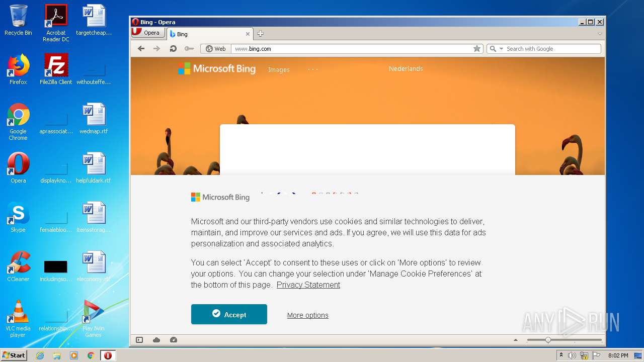Image resolution: width=644 pixels, height=362 pixels.
Task: Click the Accept cookies button
Action: (229, 314)
